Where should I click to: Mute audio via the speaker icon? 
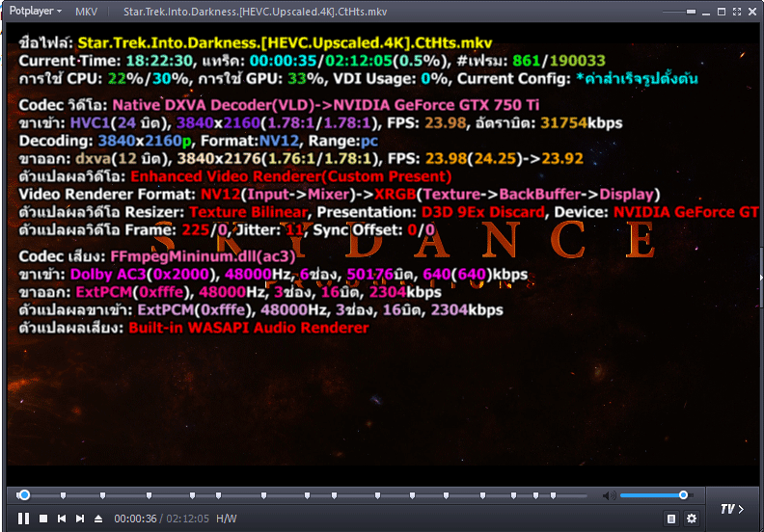(609, 495)
